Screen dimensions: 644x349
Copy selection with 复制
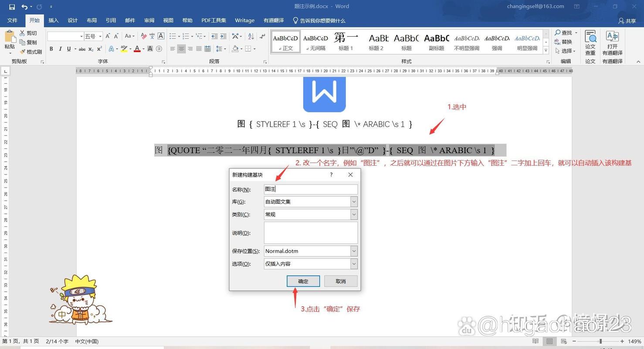click(28, 42)
